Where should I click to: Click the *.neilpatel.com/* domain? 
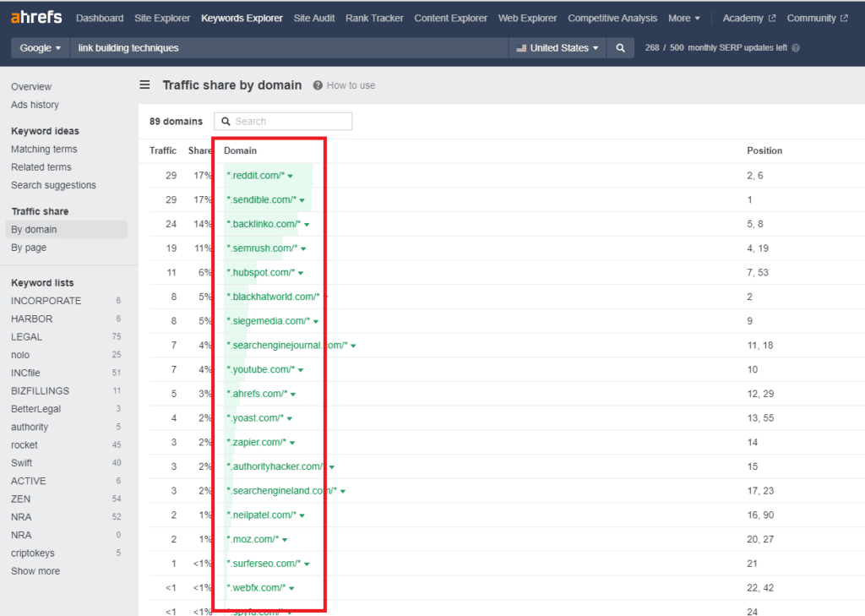coord(262,515)
